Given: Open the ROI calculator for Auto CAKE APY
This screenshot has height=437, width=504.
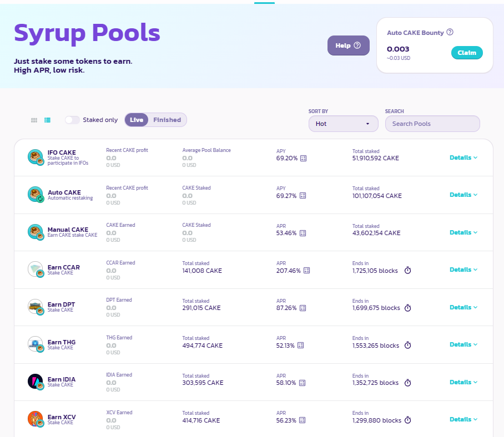Looking at the screenshot, I should [303, 196].
